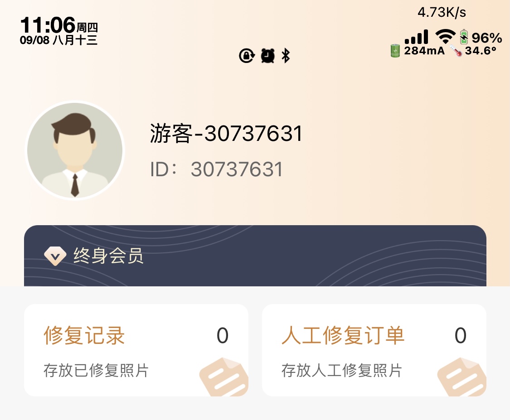510x420 pixels.
Task: Click the document icon in 人工修复订单 card
Action: tap(462, 377)
